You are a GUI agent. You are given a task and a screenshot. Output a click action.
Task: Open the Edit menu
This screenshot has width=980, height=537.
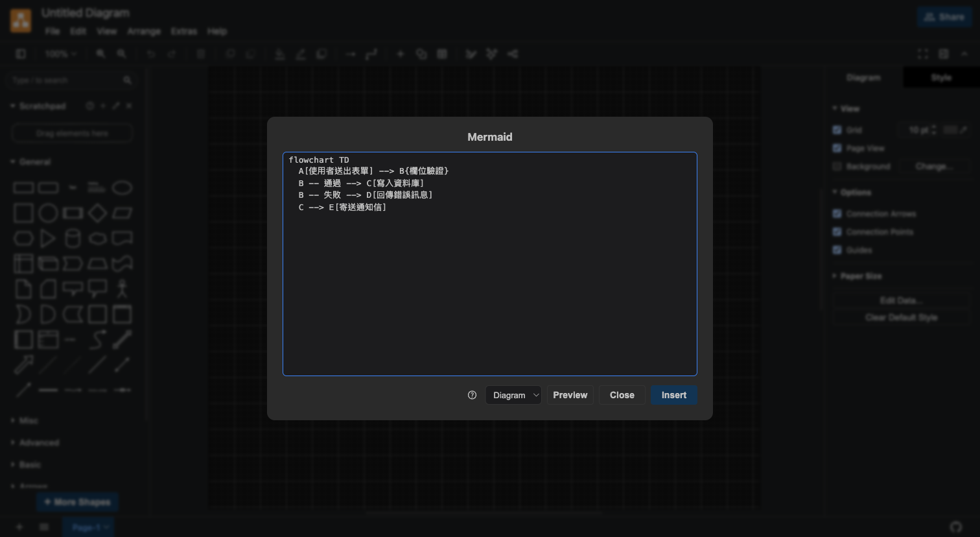tap(78, 31)
